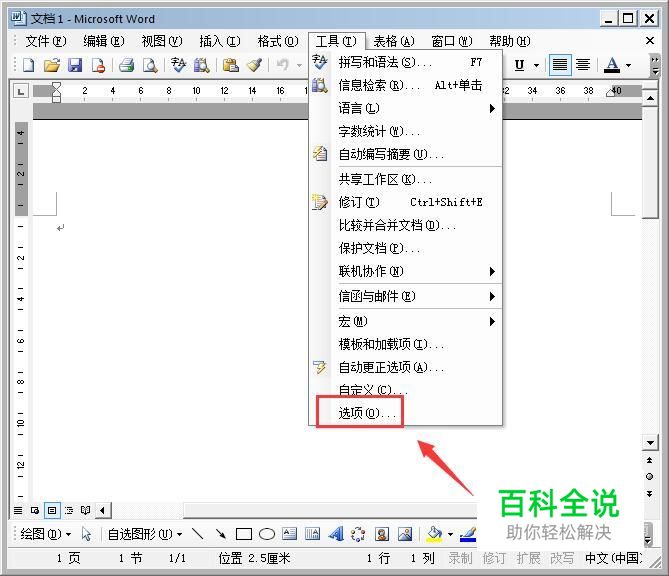669x576 pixels.
Task: Open the Insert menu
Action: 220,41
